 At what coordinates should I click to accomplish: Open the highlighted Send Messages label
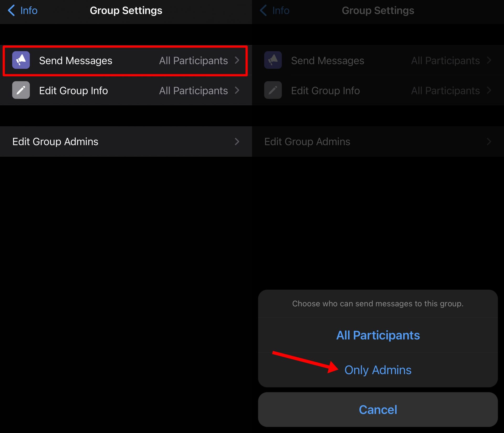coord(76,61)
